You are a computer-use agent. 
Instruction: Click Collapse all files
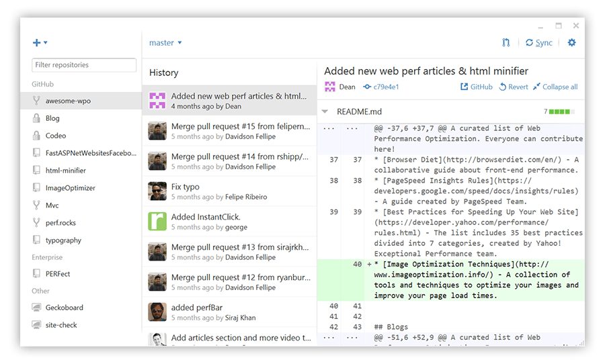tap(555, 87)
